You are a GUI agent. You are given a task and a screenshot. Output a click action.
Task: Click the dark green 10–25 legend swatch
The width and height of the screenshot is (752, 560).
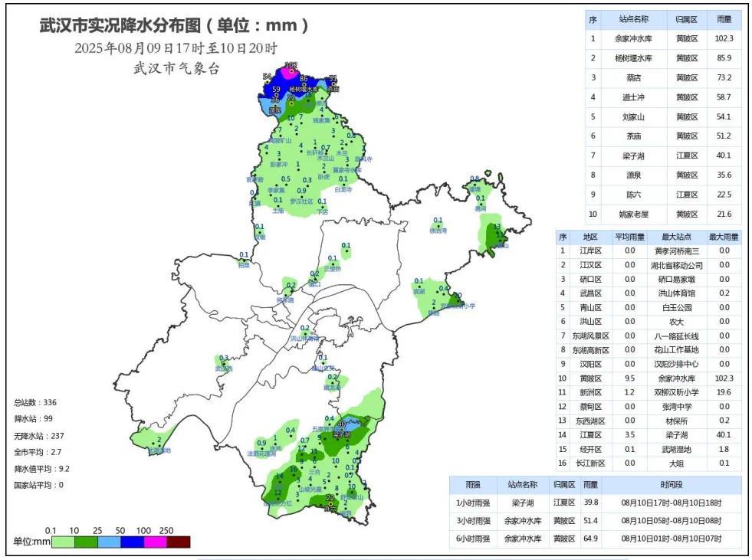pyautogui.click(x=86, y=542)
